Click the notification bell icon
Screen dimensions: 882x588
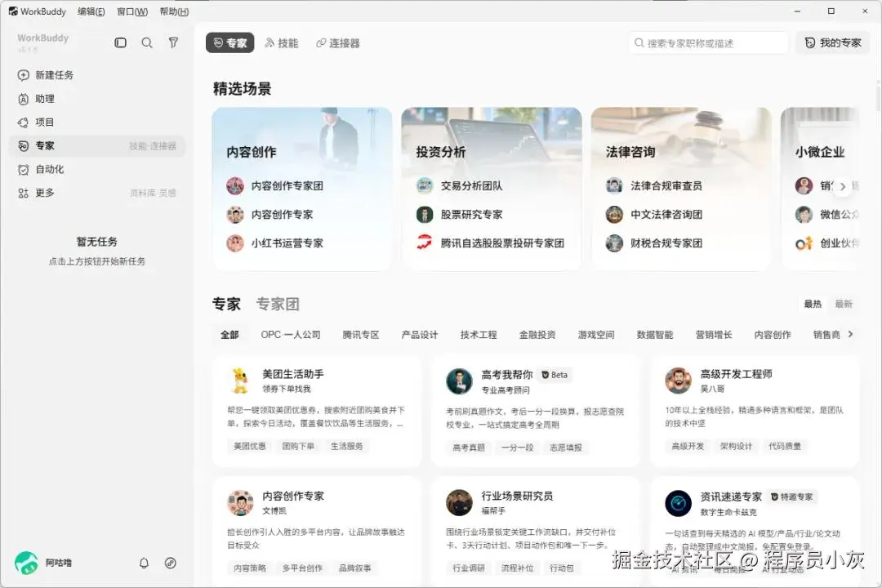click(x=144, y=563)
